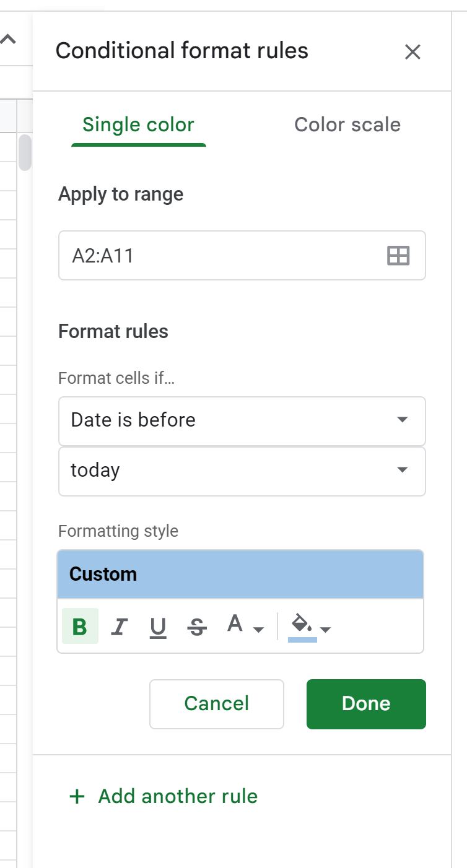Select data range using the grid icon
This screenshot has width=467, height=868.
[398, 254]
